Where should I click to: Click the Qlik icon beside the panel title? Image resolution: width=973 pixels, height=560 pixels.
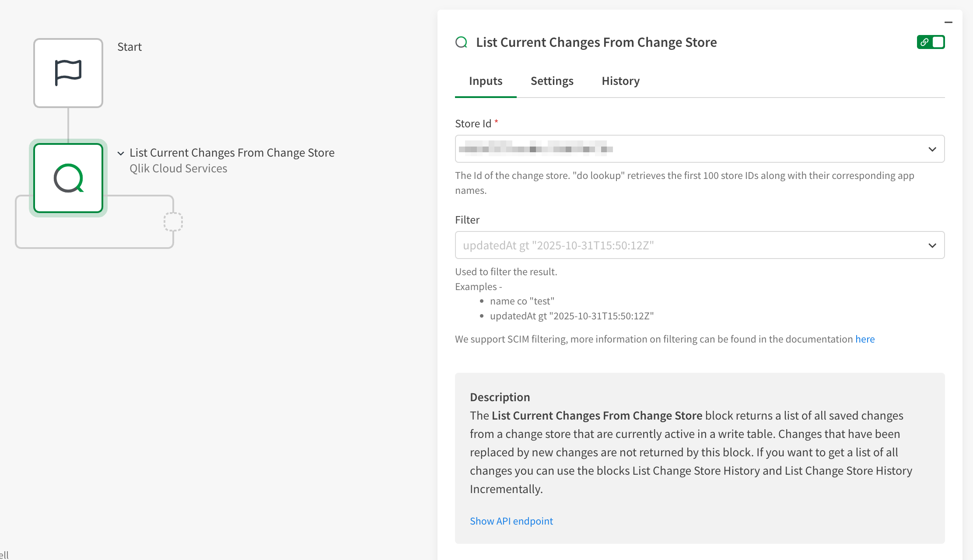[461, 42]
